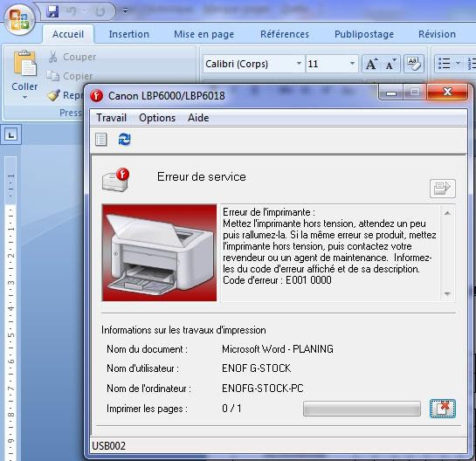Refresh printer status with the blue arrows
Viewport: 476px width, 461px height.
click(x=125, y=140)
